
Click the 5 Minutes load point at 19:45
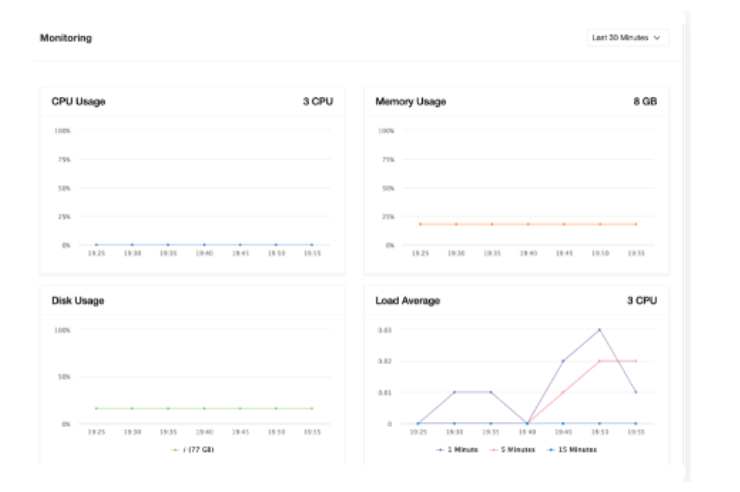pos(563,392)
